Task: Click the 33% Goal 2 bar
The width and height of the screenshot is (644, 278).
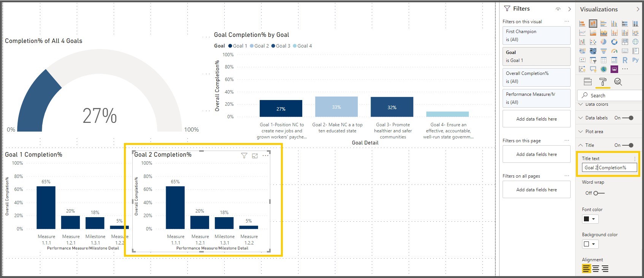Action: (x=336, y=106)
